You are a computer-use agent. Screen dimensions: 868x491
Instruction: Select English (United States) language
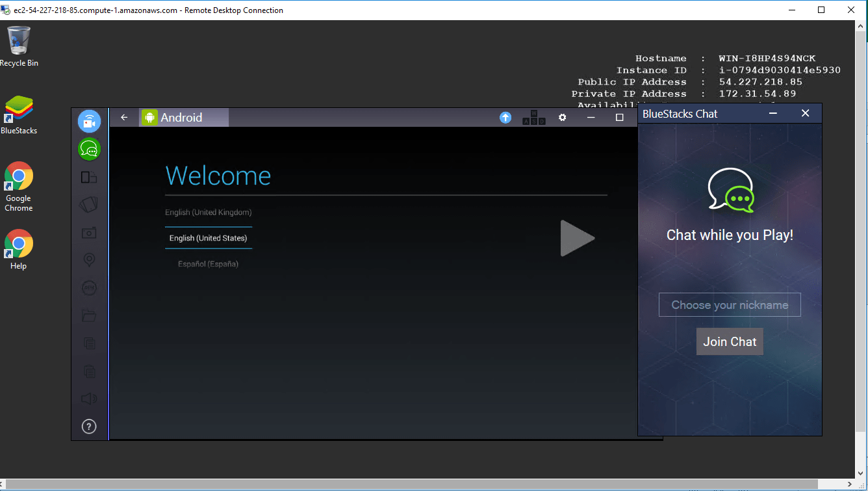[x=209, y=238]
